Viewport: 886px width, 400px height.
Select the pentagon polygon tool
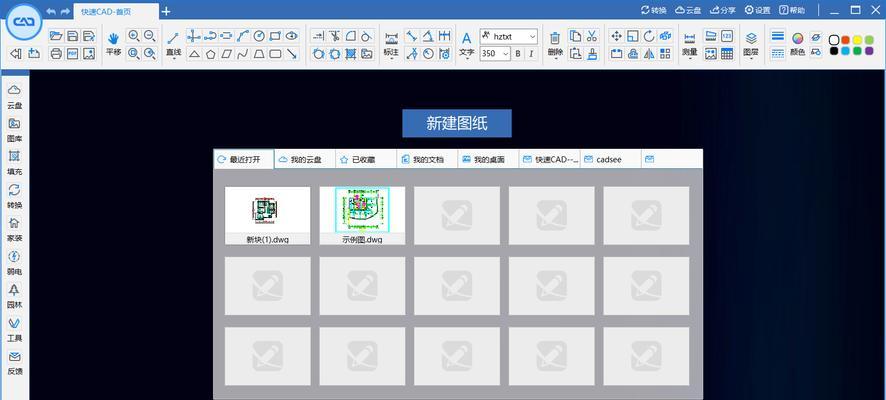click(x=210, y=54)
